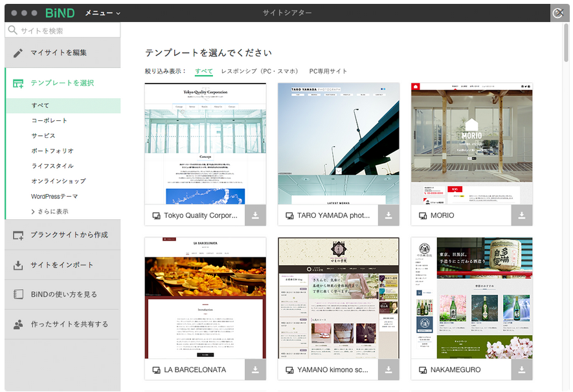Download the NAKAMEGURO template
The width and height of the screenshot is (573, 392).
pyautogui.click(x=521, y=370)
